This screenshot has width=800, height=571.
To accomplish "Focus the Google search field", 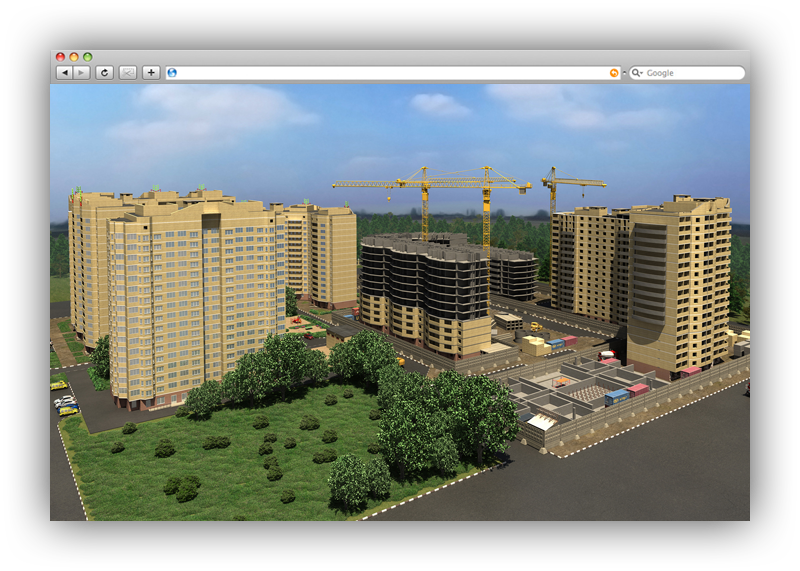I will [x=687, y=73].
